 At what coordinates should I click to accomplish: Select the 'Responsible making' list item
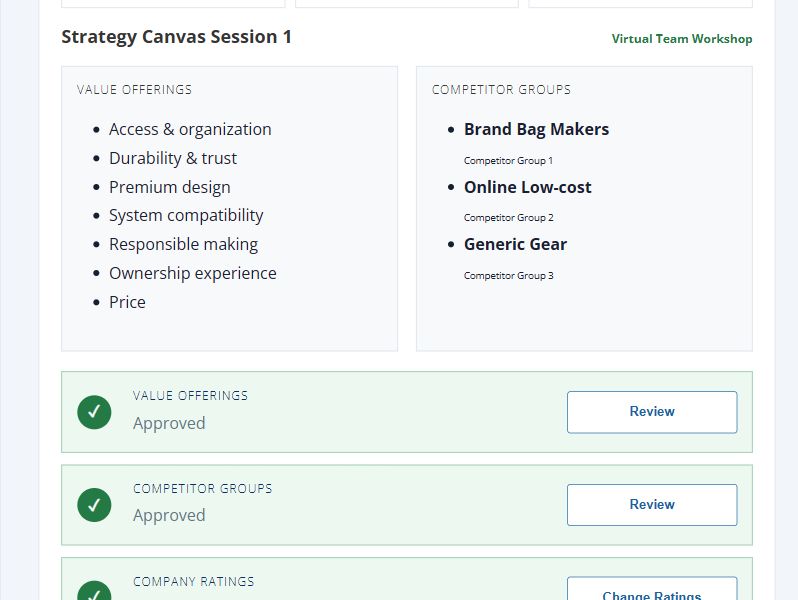[183, 244]
